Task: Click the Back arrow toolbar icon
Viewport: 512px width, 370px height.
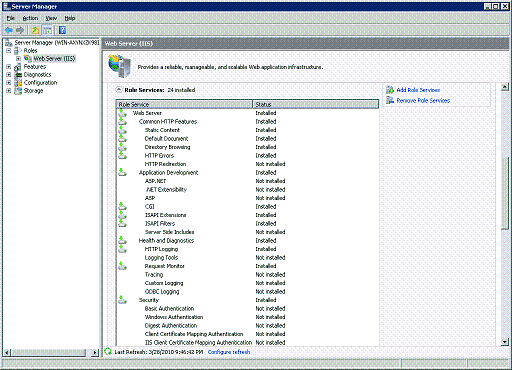Action: click(9, 30)
